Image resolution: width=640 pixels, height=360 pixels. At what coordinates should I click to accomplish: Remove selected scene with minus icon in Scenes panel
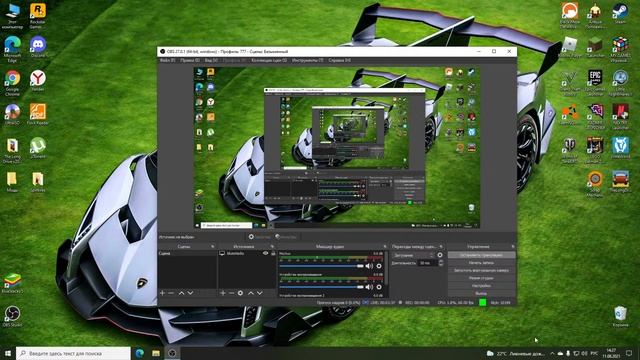coord(171,293)
